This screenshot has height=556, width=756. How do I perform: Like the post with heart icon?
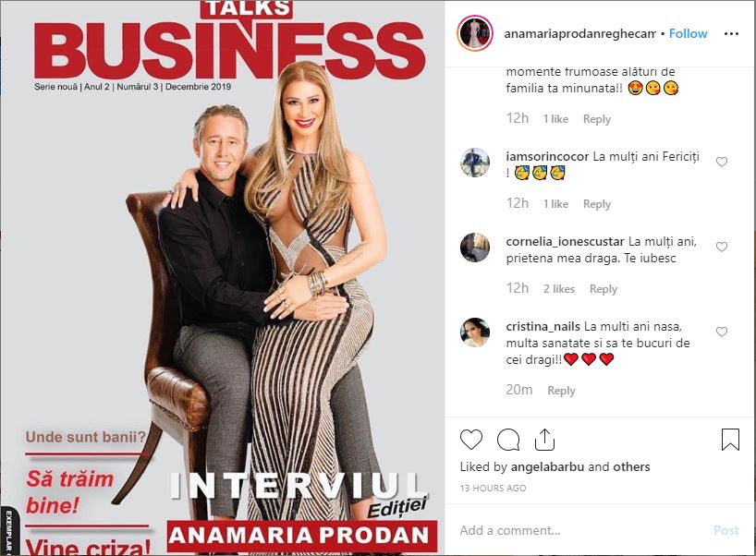point(471,440)
